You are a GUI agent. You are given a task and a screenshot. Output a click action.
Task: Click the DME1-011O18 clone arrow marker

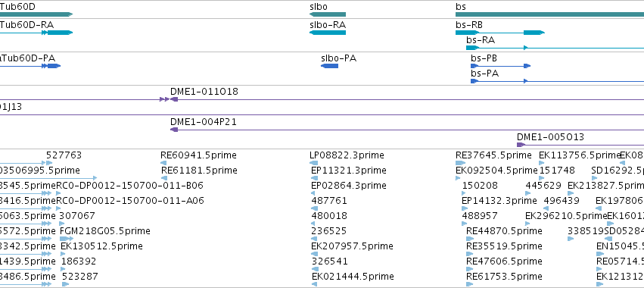click(x=174, y=99)
